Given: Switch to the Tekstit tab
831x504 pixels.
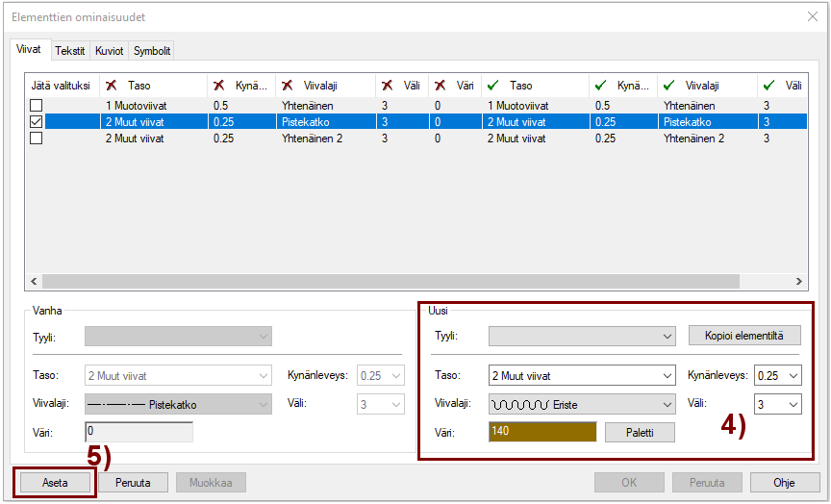Looking at the screenshot, I should point(70,51).
